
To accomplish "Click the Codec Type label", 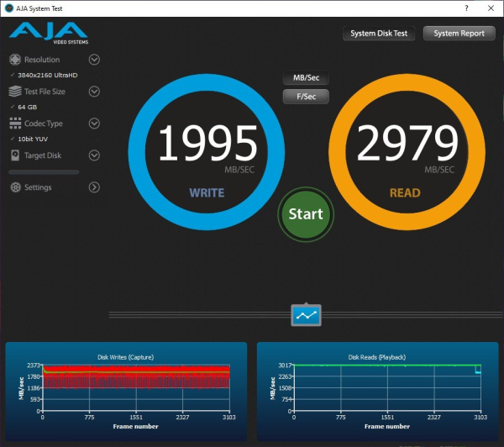I will (44, 124).
